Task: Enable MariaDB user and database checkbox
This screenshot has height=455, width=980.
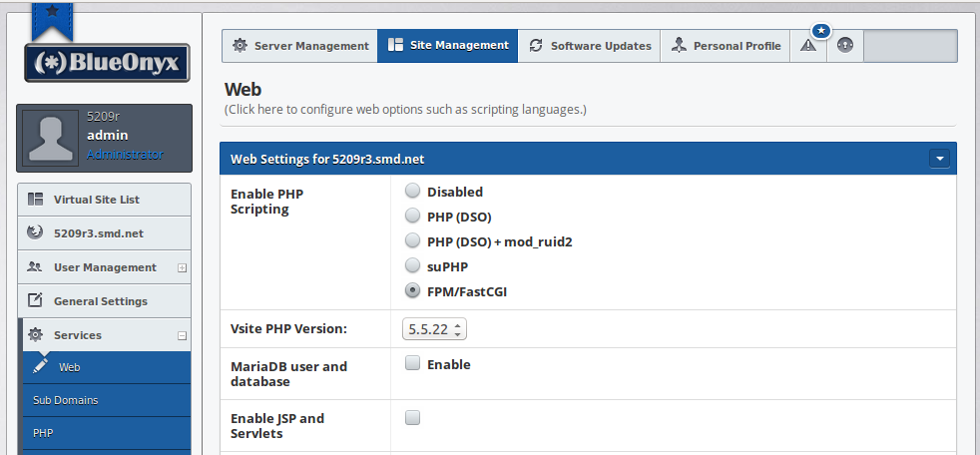Action: 412,363
